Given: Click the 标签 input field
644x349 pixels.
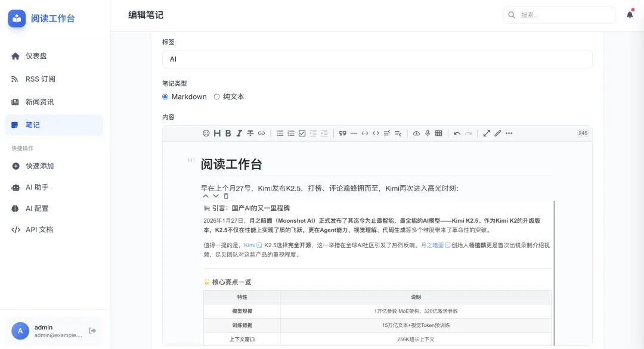Looking at the screenshot, I should [377, 60].
